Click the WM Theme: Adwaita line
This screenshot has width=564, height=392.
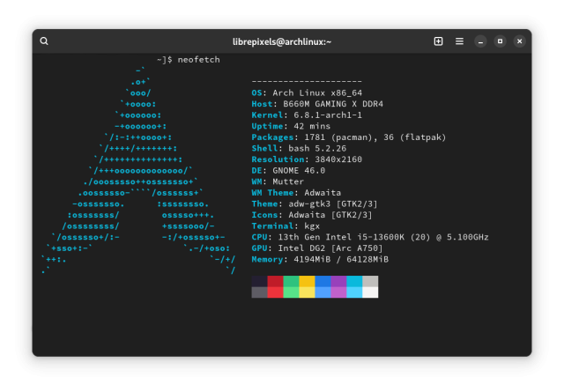click(x=296, y=193)
